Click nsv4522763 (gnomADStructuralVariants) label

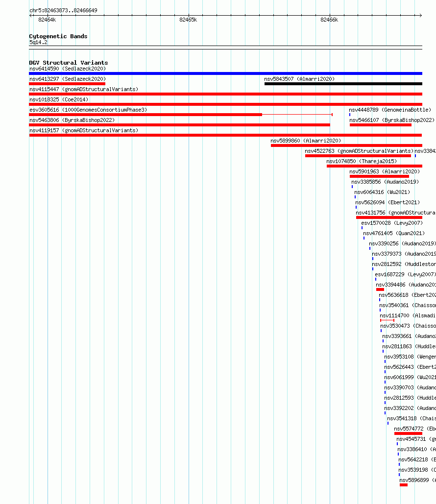tap(359, 151)
